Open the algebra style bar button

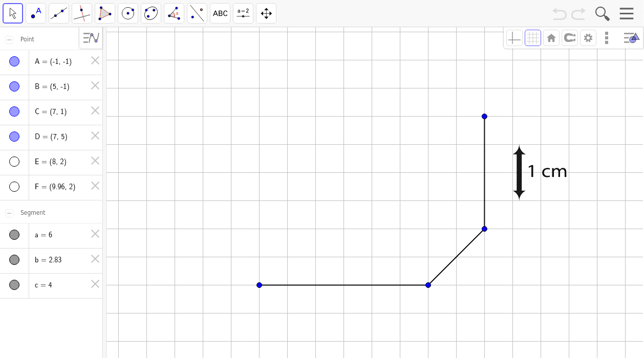tap(91, 38)
